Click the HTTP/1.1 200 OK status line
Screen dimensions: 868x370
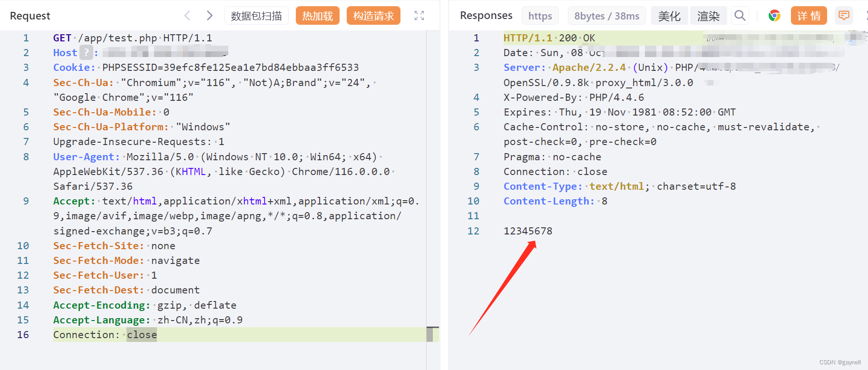(549, 38)
